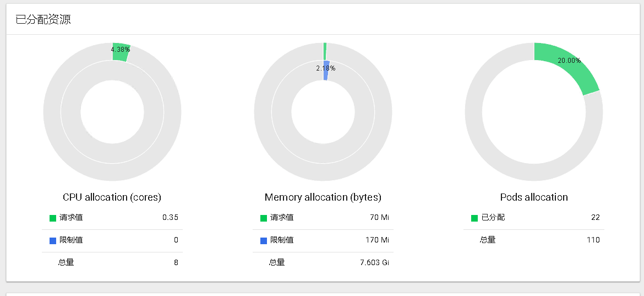Click blue CPU limit legend swatch
The height and width of the screenshot is (296, 644).
point(53,241)
